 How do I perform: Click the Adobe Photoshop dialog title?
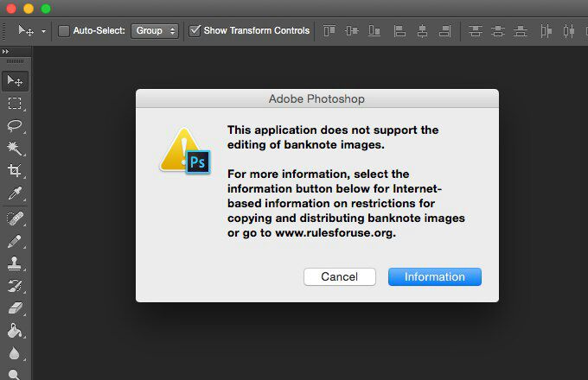(x=316, y=98)
